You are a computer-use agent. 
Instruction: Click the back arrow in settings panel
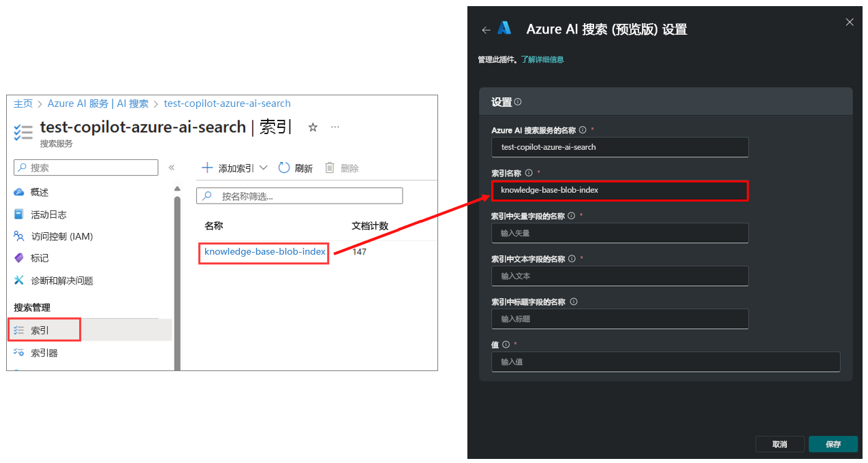point(486,29)
